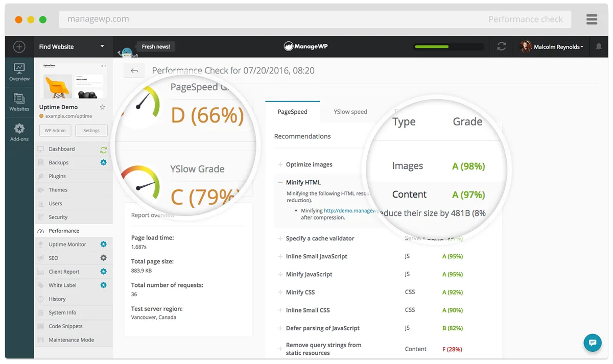
Task: Open the browser hamburger menu
Action: coord(592,19)
